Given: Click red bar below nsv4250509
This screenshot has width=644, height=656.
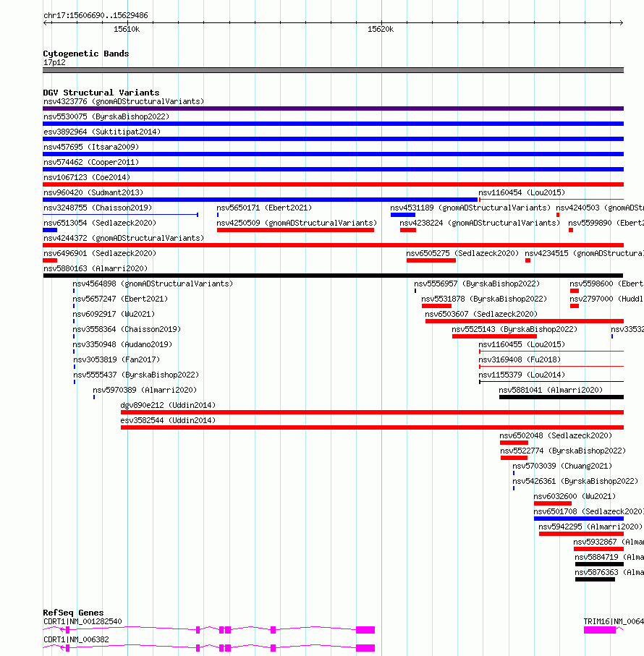Looking at the screenshot, I should click(x=295, y=230).
